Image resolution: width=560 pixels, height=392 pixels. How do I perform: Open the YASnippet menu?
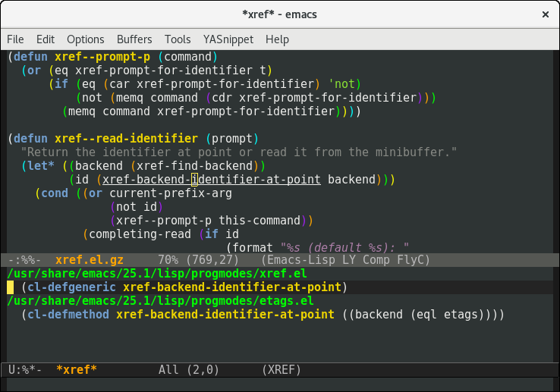click(x=228, y=39)
